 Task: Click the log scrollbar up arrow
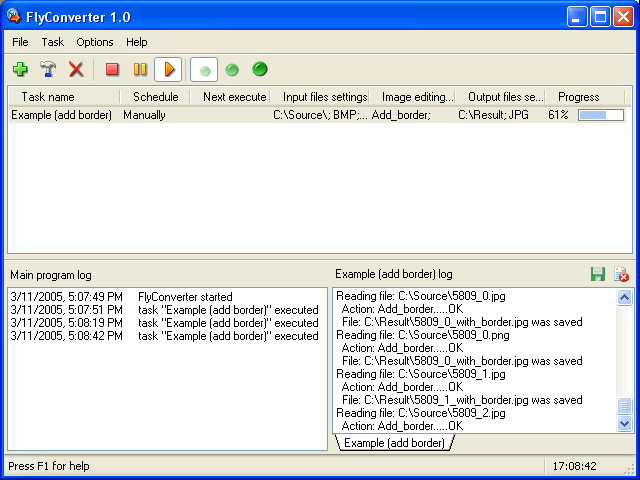coord(624,298)
